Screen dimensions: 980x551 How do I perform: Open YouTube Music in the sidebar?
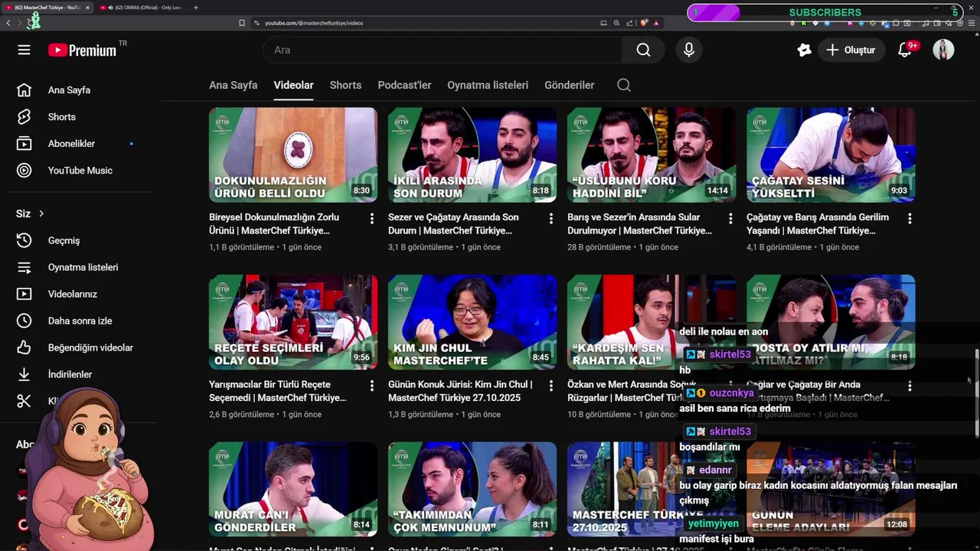(x=80, y=171)
